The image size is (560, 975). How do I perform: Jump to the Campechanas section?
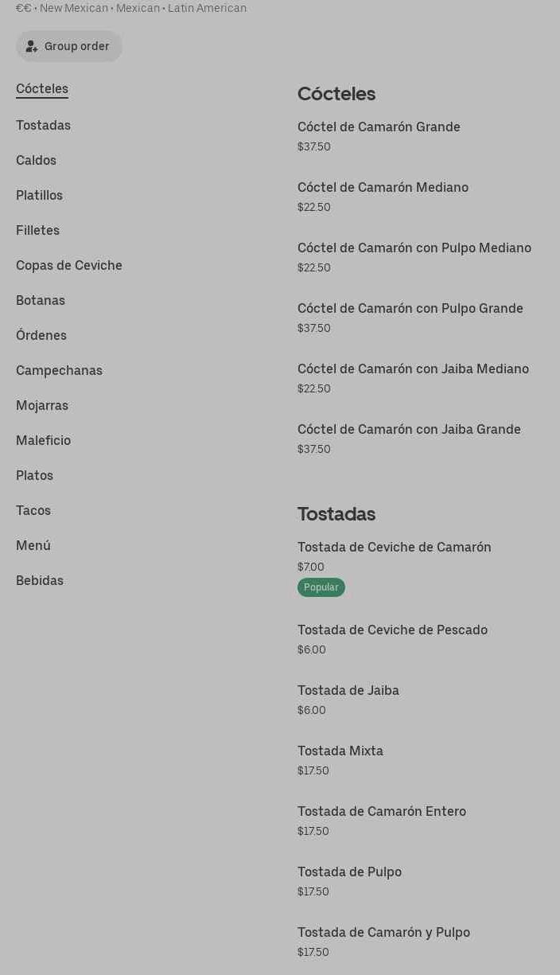click(x=59, y=370)
